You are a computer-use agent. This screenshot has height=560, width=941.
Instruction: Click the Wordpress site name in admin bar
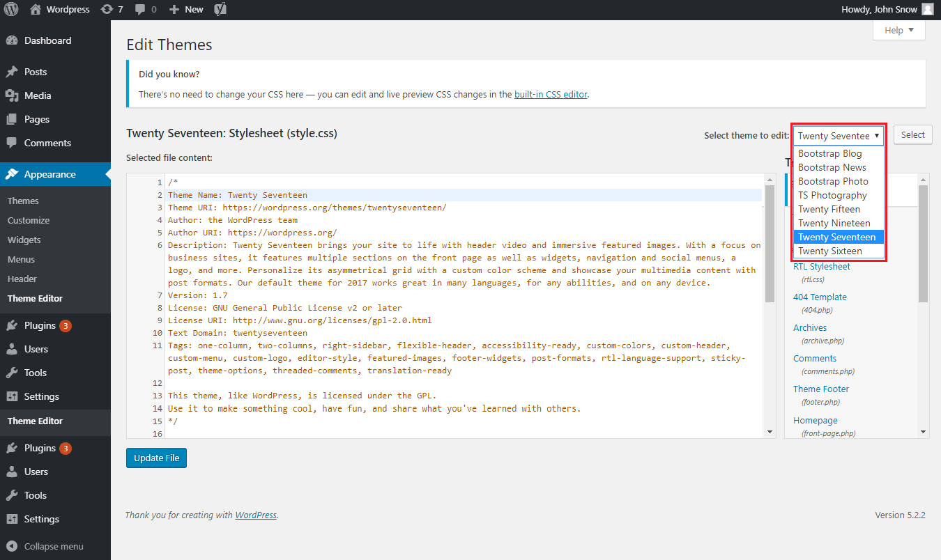click(68, 10)
